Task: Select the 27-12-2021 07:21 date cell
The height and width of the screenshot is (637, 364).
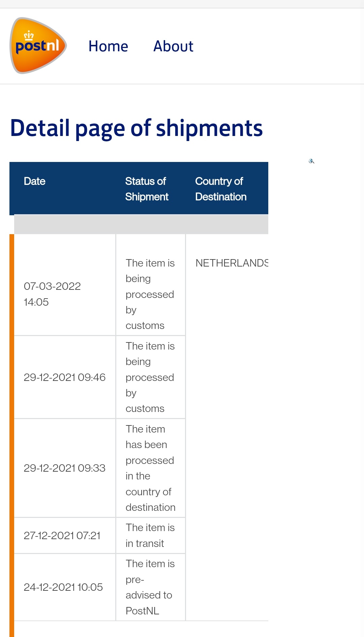Action: (65, 535)
